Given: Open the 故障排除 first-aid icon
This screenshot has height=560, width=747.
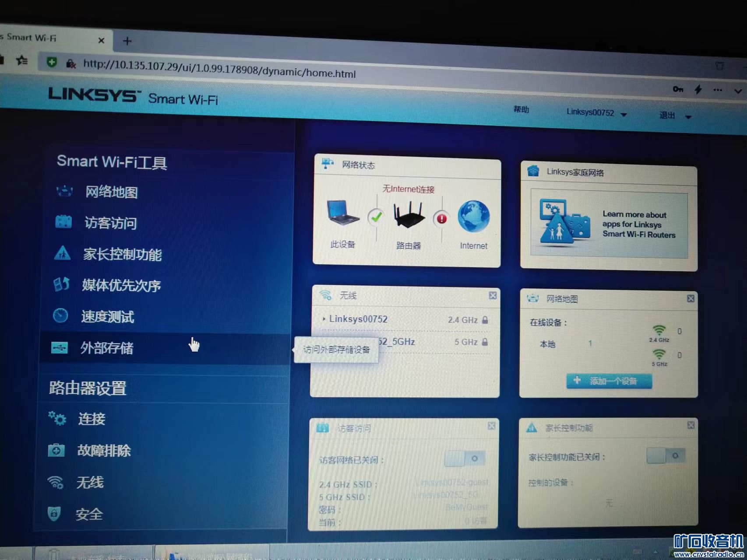Looking at the screenshot, I should tap(56, 450).
